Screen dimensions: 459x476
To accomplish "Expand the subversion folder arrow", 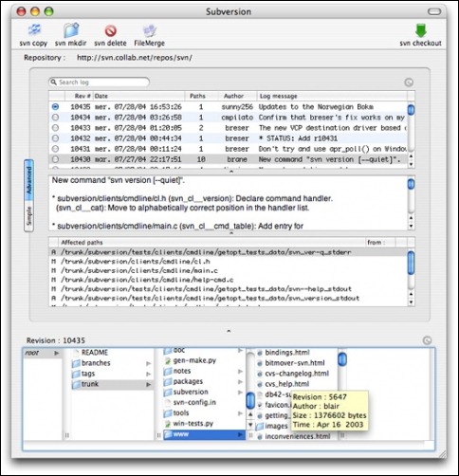I will click(240, 392).
